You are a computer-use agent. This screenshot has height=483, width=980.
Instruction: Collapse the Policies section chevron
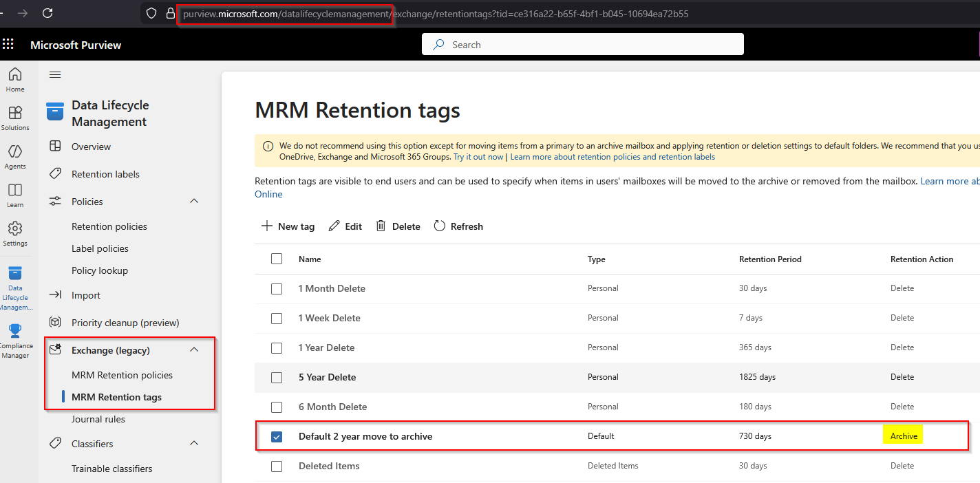(x=194, y=202)
